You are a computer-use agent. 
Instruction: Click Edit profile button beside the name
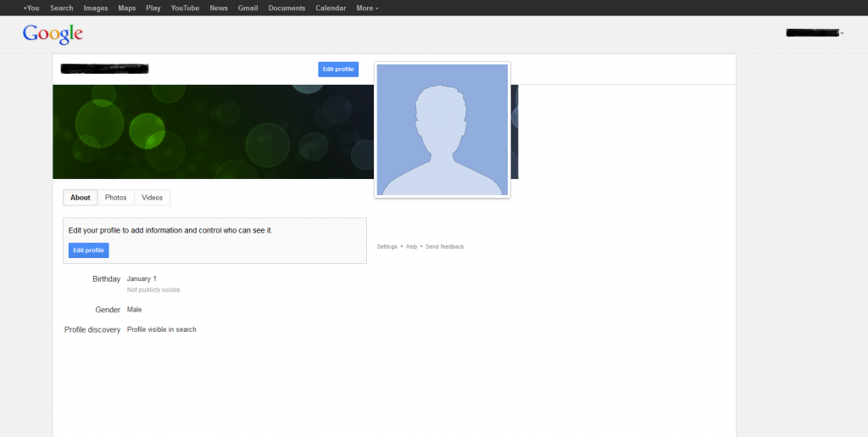pyautogui.click(x=338, y=70)
